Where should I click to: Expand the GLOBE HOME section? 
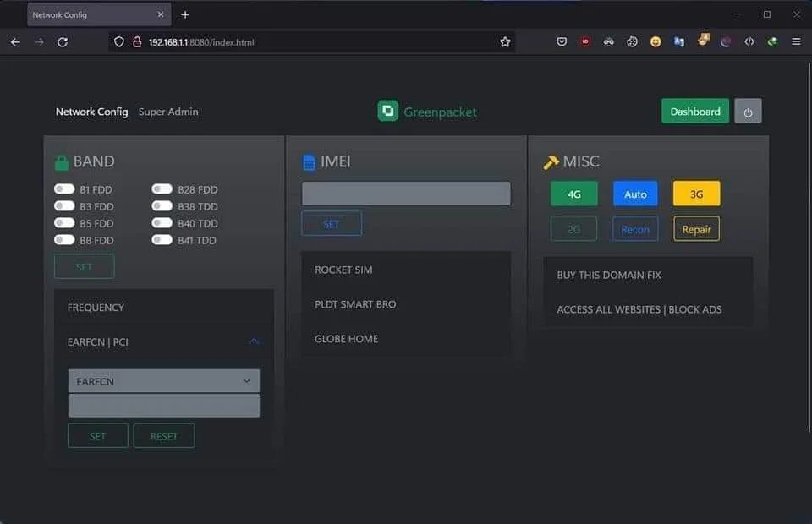(x=406, y=339)
